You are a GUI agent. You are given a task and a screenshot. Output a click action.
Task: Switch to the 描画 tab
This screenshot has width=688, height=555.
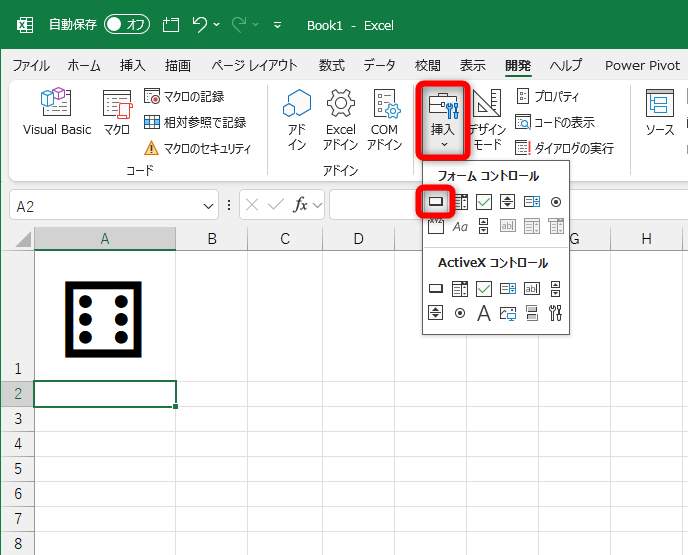click(178, 65)
